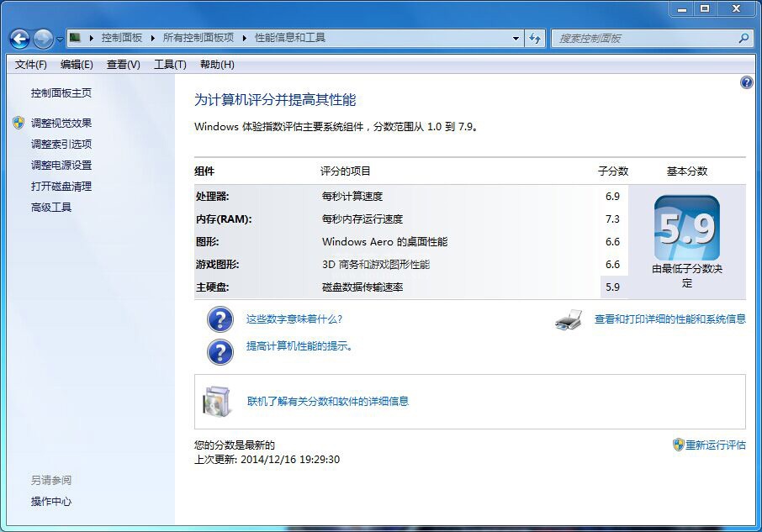Open 查看和打印详细的性能和系统信息 link
Image resolution: width=762 pixels, height=532 pixels.
pos(670,319)
